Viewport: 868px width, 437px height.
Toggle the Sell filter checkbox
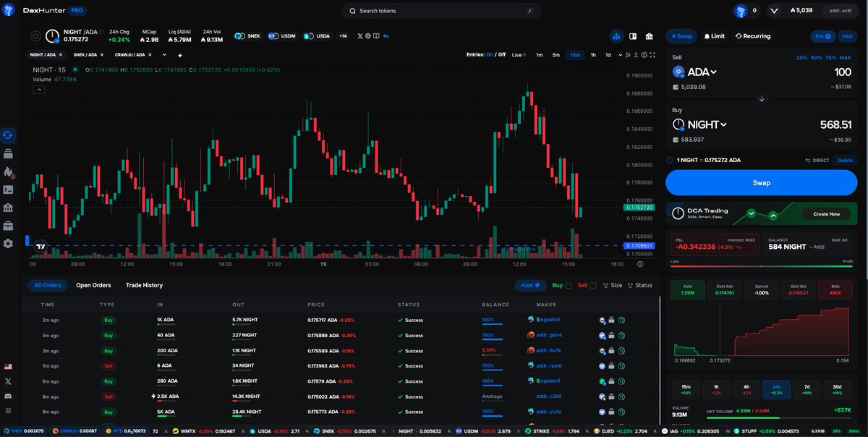pos(593,286)
